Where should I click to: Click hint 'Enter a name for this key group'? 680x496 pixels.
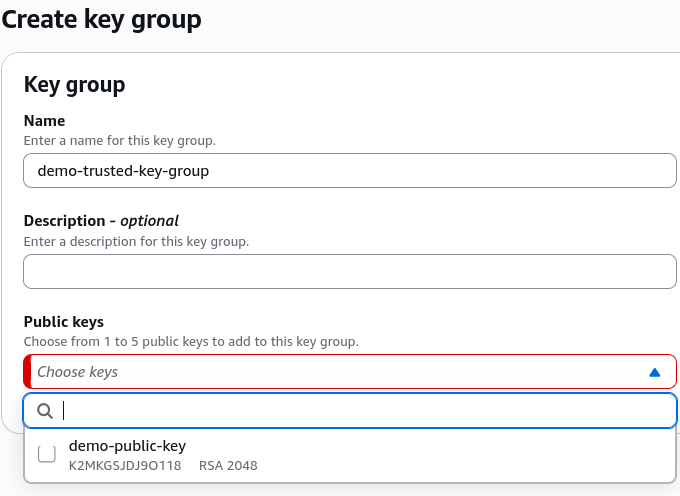click(120, 141)
